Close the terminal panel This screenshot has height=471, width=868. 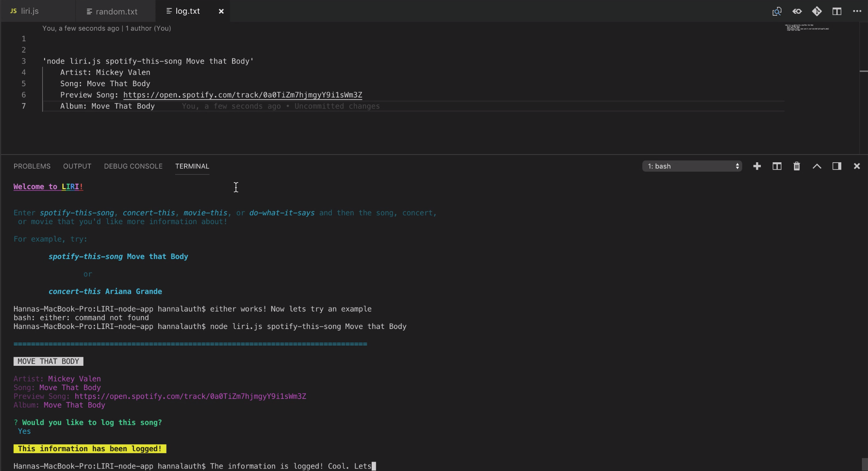856,166
